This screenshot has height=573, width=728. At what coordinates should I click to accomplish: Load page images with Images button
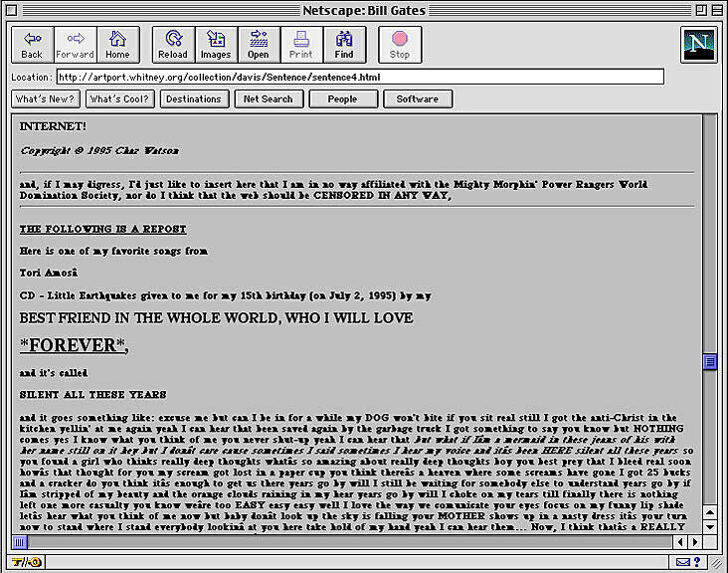[216, 44]
